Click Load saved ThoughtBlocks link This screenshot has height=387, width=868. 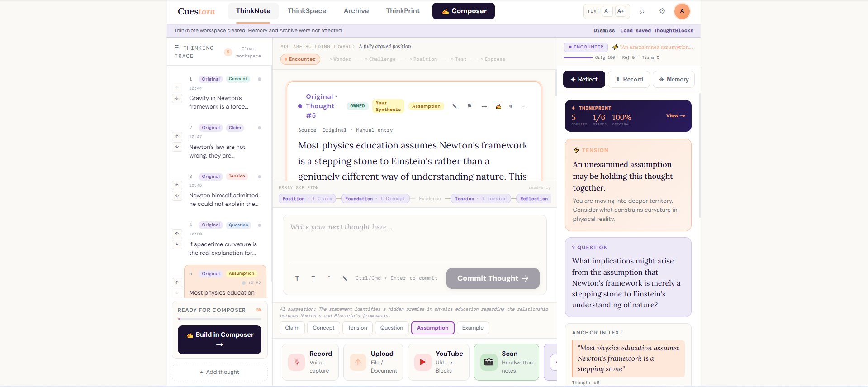tap(657, 31)
